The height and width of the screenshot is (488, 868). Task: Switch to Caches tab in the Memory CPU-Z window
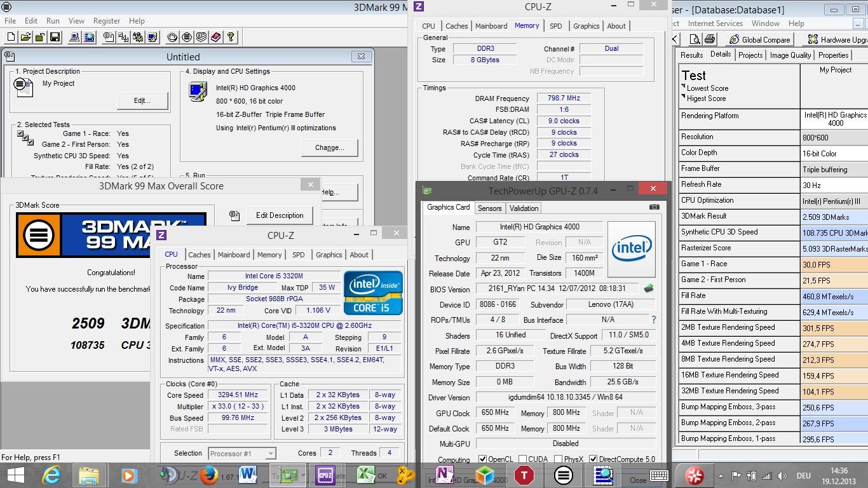456,26
